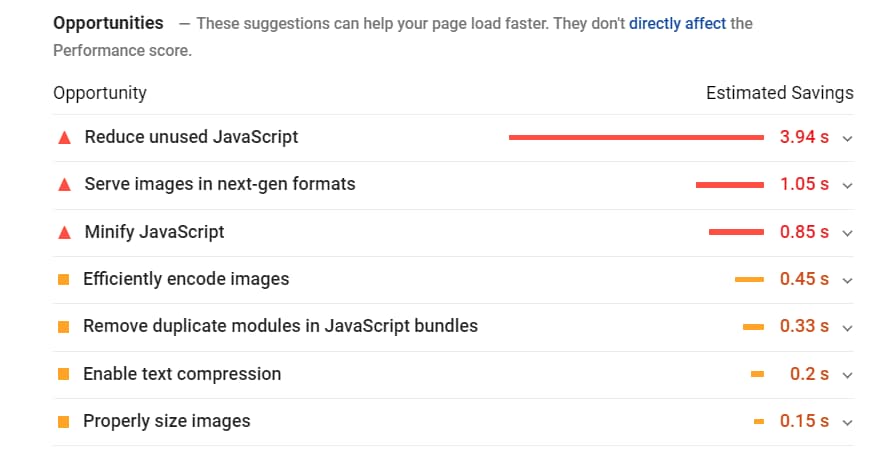Image resolution: width=893 pixels, height=473 pixels.
Task: Click orange square beside Efficiently encode images
Action: click(x=64, y=279)
